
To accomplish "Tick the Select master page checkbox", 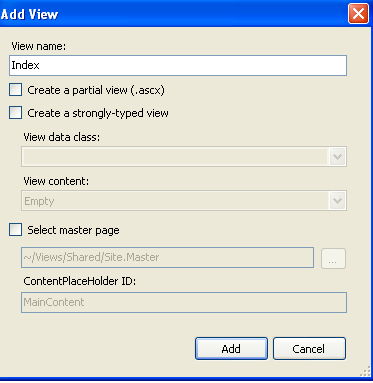I will pyautogui.click(x=15, y=230).
